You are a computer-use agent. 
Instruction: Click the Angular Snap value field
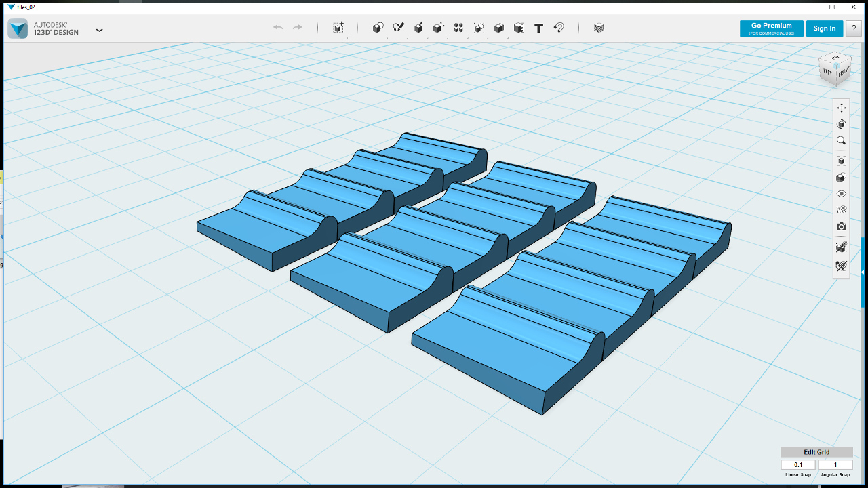[x=835, y=465]
